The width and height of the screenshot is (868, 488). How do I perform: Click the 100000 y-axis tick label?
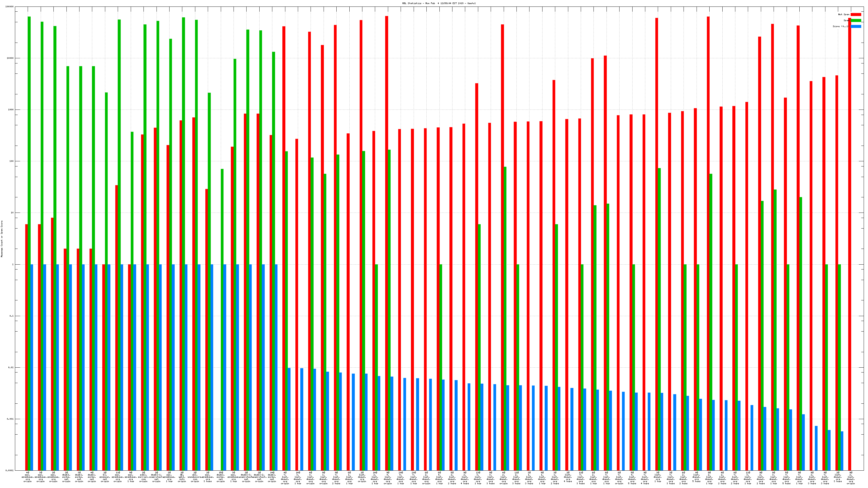coord(10,7)
